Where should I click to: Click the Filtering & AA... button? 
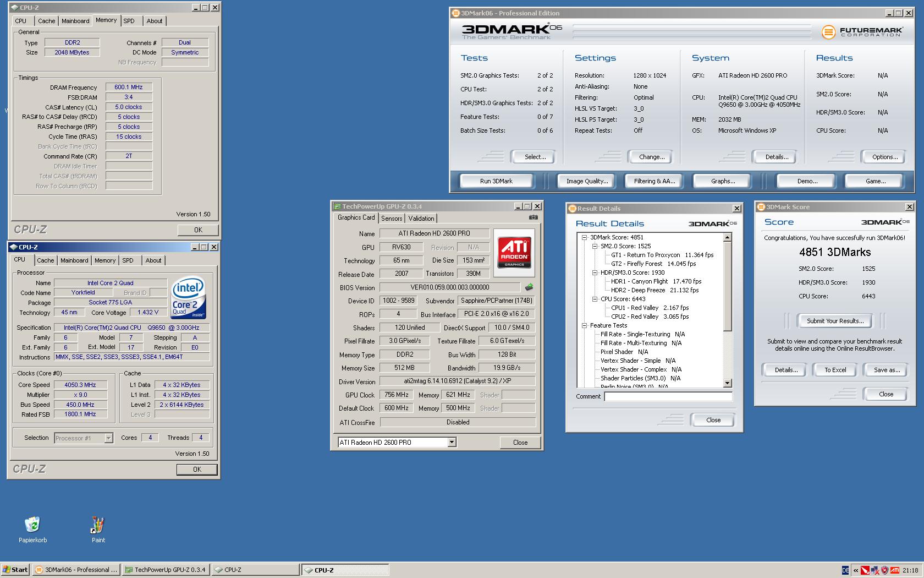[x=654, y=181]
